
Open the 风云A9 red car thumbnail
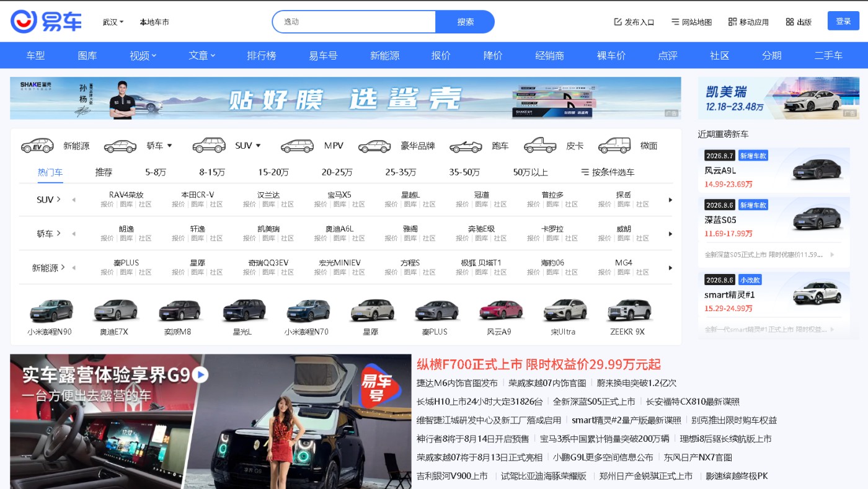(x=500, y=311)
